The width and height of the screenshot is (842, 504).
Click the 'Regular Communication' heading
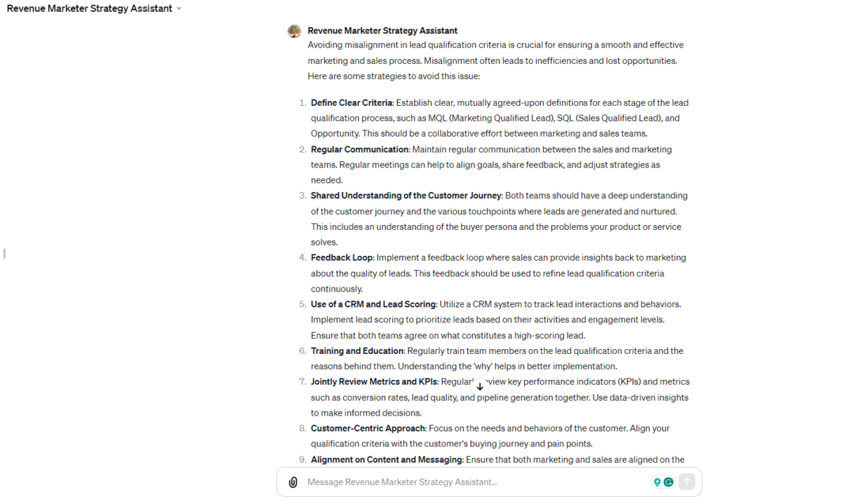[x=359, y=149]
